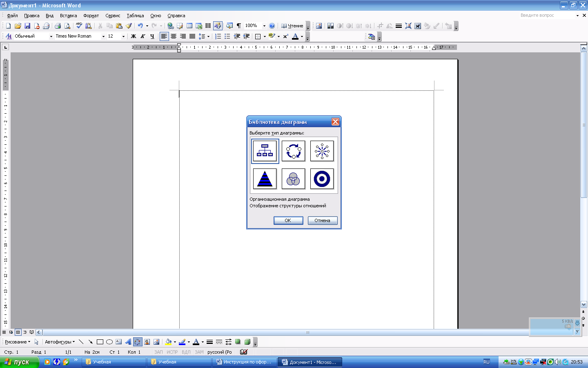Apply yellow fill color bucket
Screen dimensions: 588x368
point(168,342)
